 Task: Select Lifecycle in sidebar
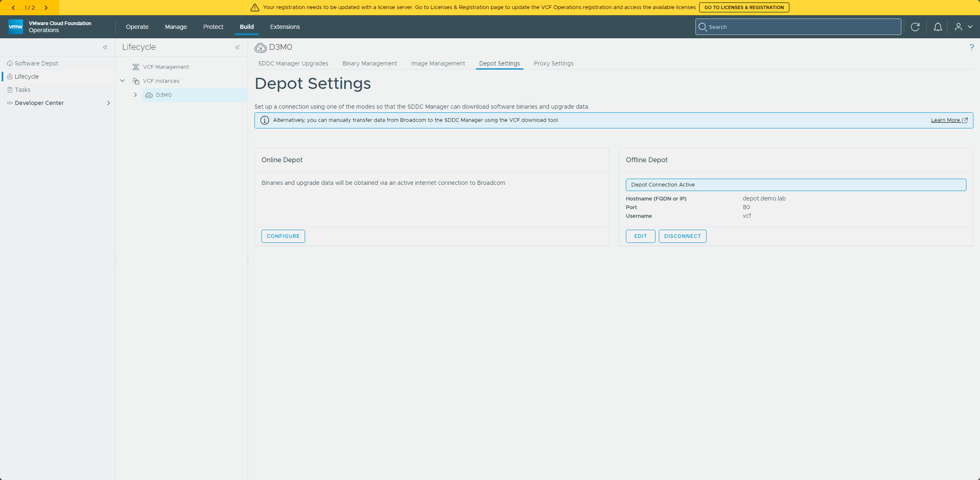27,77
